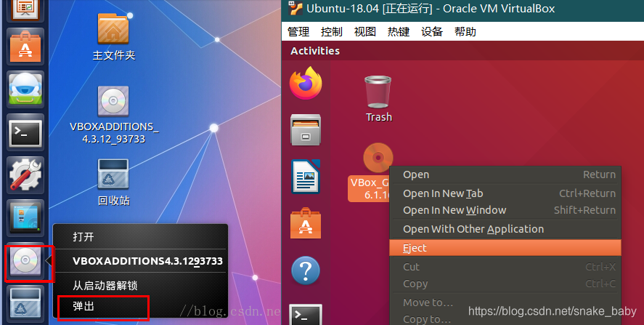Open LibreOffice Writer in VM dock
644x325 pixels.
pyautogui.click(x=305, y=177)
